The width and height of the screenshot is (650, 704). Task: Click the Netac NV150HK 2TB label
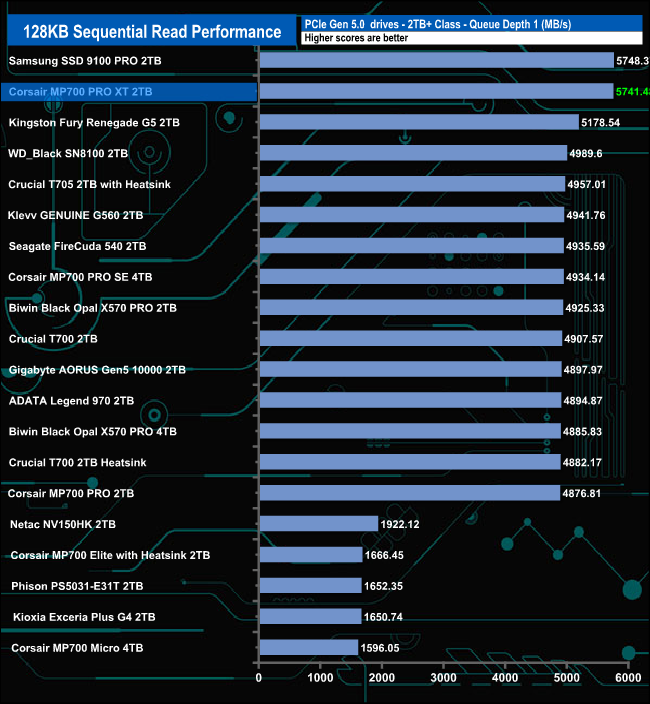click(63, 524)
